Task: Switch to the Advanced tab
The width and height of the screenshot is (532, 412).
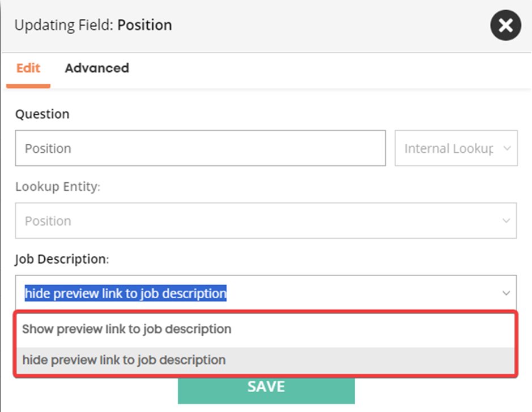Action: click(97, 68)
